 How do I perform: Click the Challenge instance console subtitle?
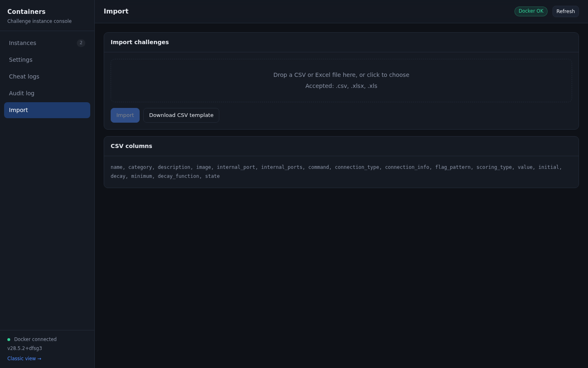tap(39, 21)
